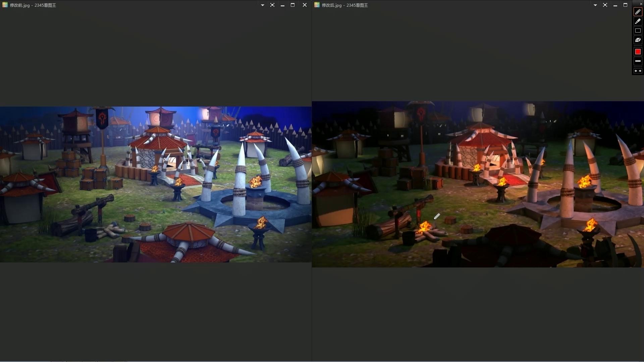Open dropdown menu of 修改前.jpg window

[x=262, y=5]
